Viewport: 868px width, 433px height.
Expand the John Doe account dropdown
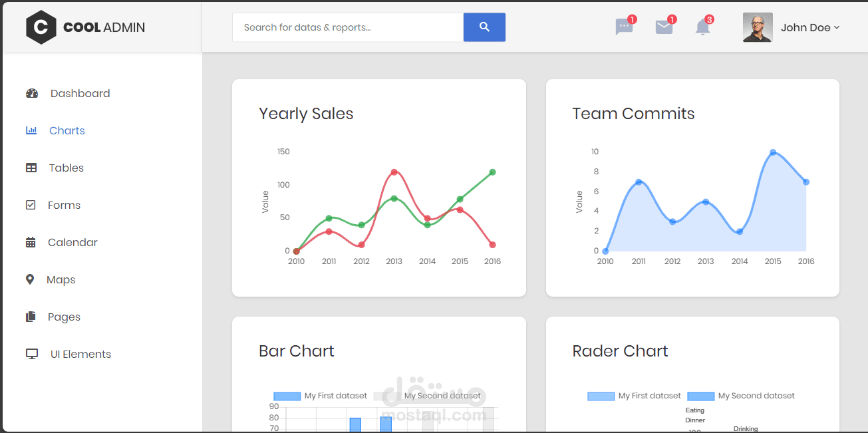[810, 27]
